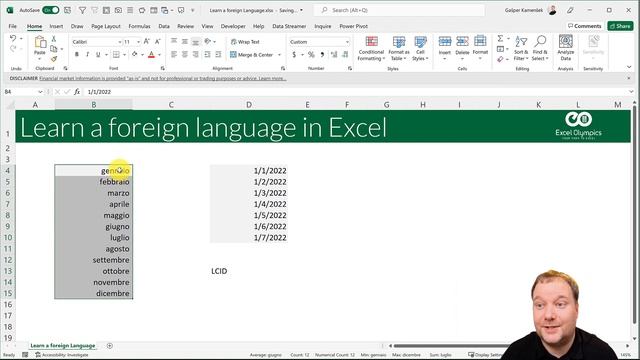Click the Filter funnel icon in quick access toolbar
The image size is (640, 360).
click(82, 10)
